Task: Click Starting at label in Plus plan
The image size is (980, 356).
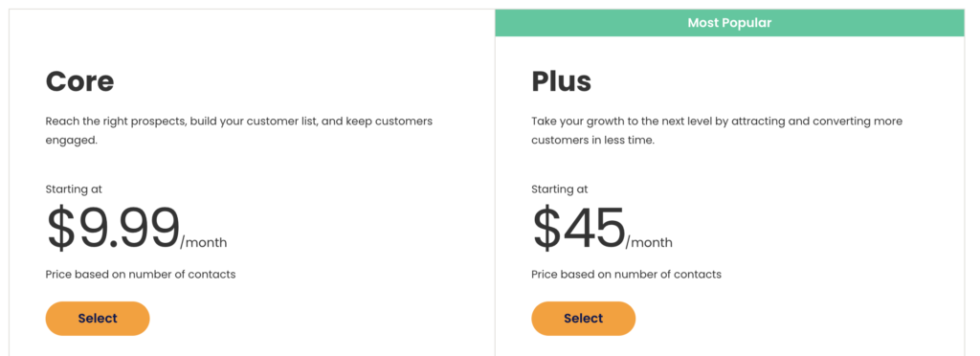Action: pyautogui.click(x=559, y=189)
